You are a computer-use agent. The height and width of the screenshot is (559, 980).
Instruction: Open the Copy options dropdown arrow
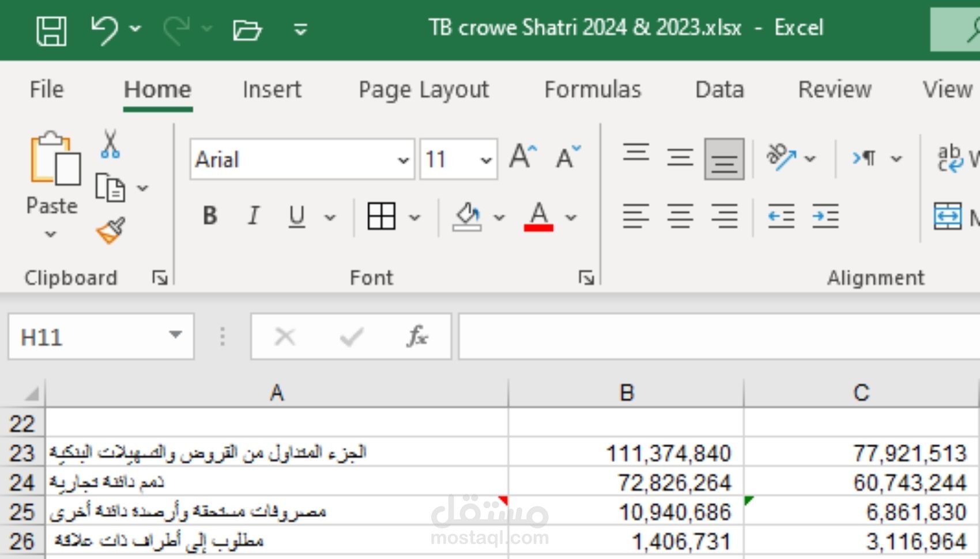point(143,188)
